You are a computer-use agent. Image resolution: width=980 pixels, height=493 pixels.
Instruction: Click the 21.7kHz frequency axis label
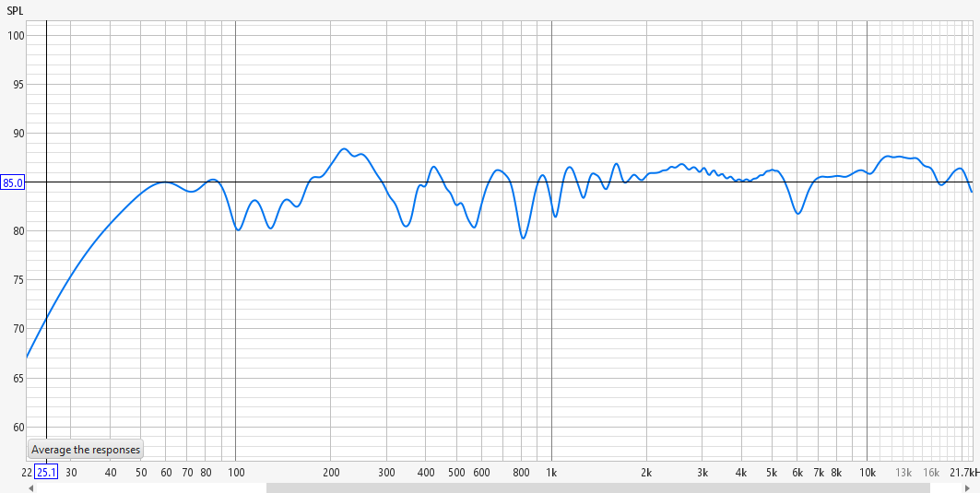[963, 472]
